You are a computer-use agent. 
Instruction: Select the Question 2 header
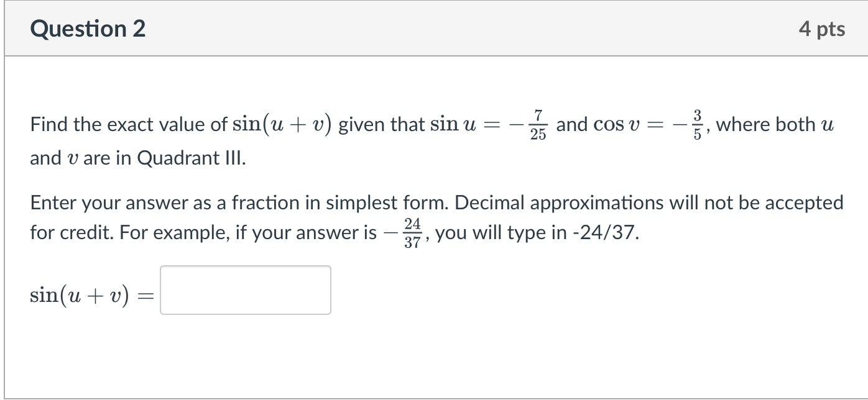pyautogui.click(x=87, y=28)
